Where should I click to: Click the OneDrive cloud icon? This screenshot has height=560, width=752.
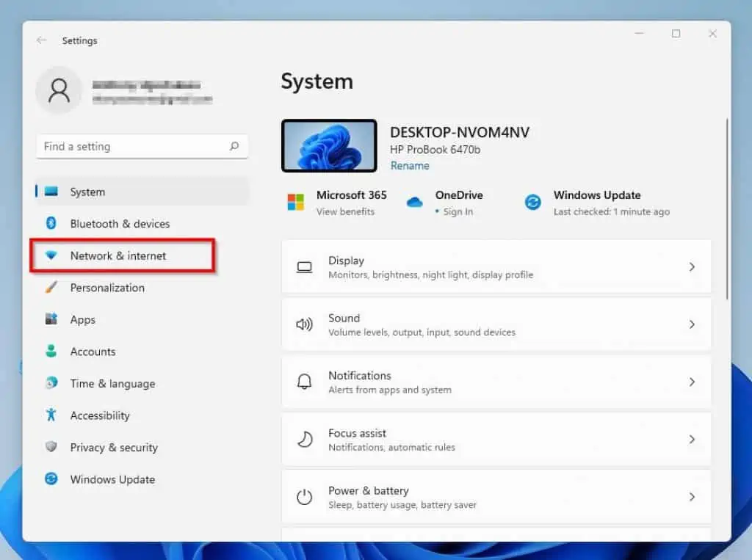[x=415, y=202]
